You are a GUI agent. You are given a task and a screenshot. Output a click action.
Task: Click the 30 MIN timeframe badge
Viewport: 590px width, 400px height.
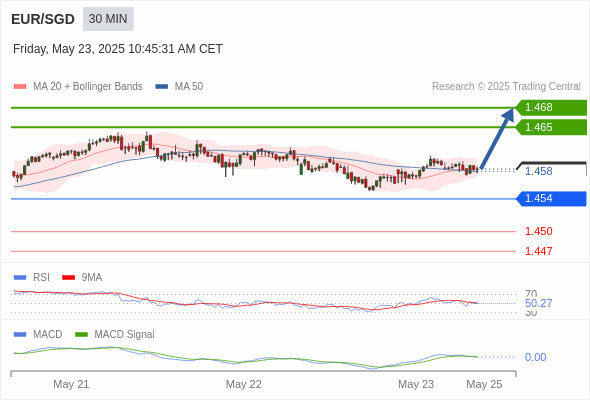click(108, 19)
